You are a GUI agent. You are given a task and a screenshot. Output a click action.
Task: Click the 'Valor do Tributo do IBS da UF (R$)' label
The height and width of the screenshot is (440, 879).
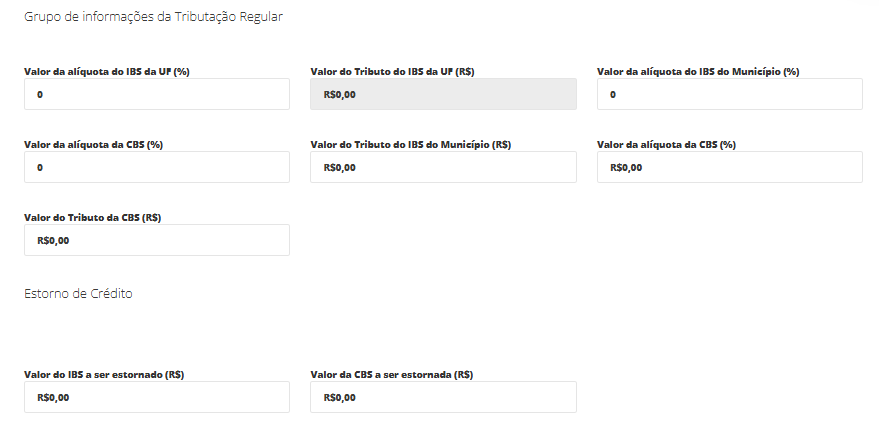tap(392, 72)
